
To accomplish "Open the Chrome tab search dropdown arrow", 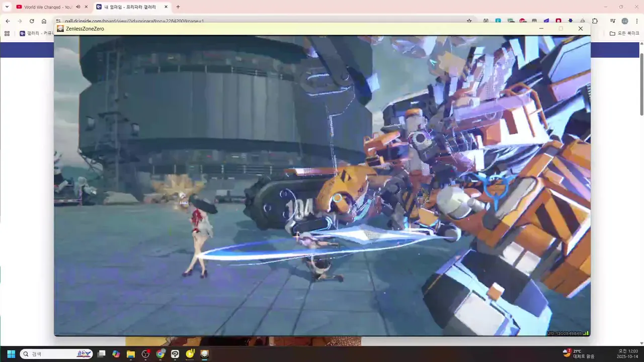I will click(7, 7).
